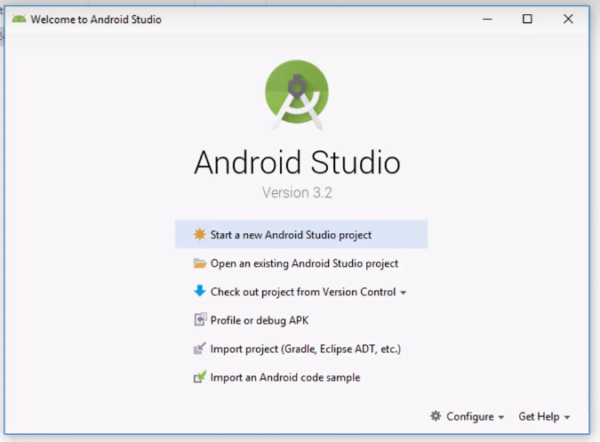The height and width of the screenshot is (442, 600).
Task: Click the orange starburst new project icon
Action: (x=200, y=235)
